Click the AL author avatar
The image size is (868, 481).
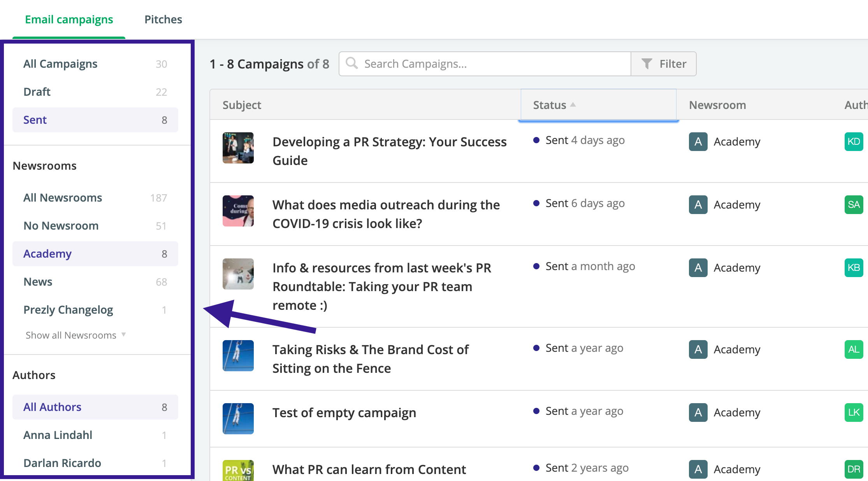(x=854, y=349)
